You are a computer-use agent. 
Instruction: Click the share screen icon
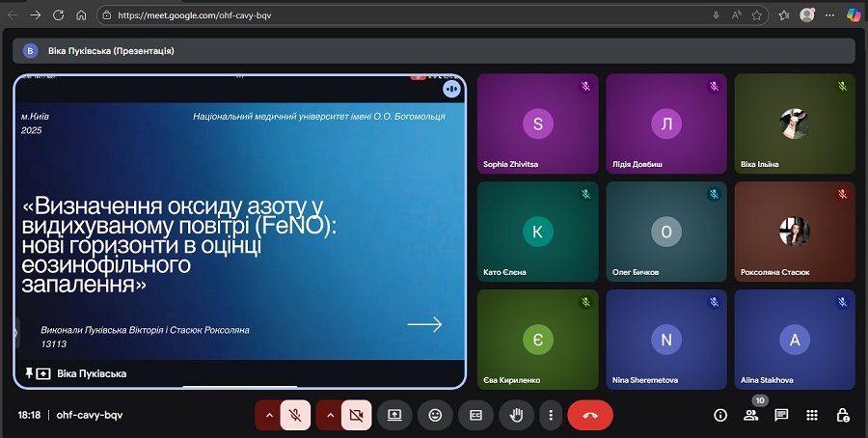point(394,415)
